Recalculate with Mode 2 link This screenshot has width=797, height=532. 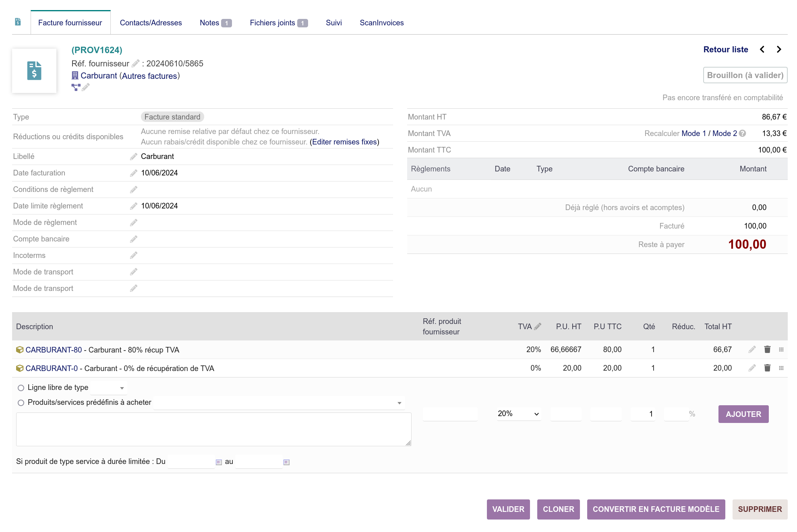pos(725,134)
